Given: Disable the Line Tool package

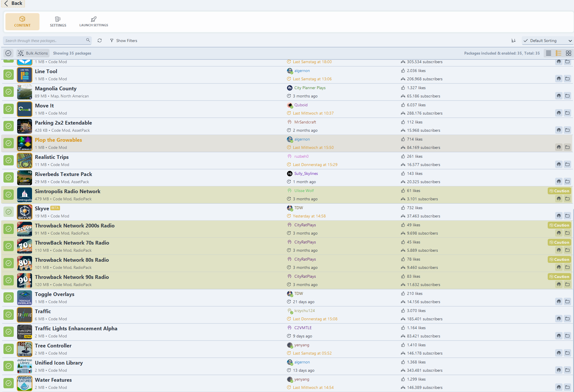Looking at the screenshot, I should [x=9, y=75].
